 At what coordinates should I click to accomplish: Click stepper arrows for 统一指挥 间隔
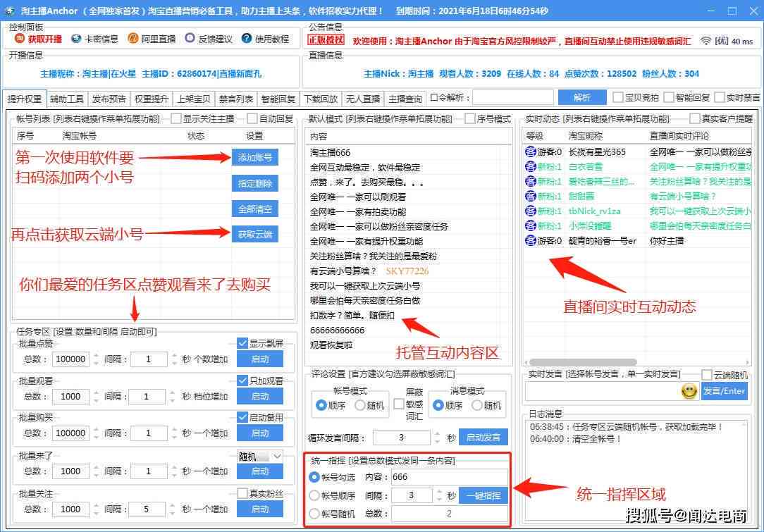[x=440, y=496]
